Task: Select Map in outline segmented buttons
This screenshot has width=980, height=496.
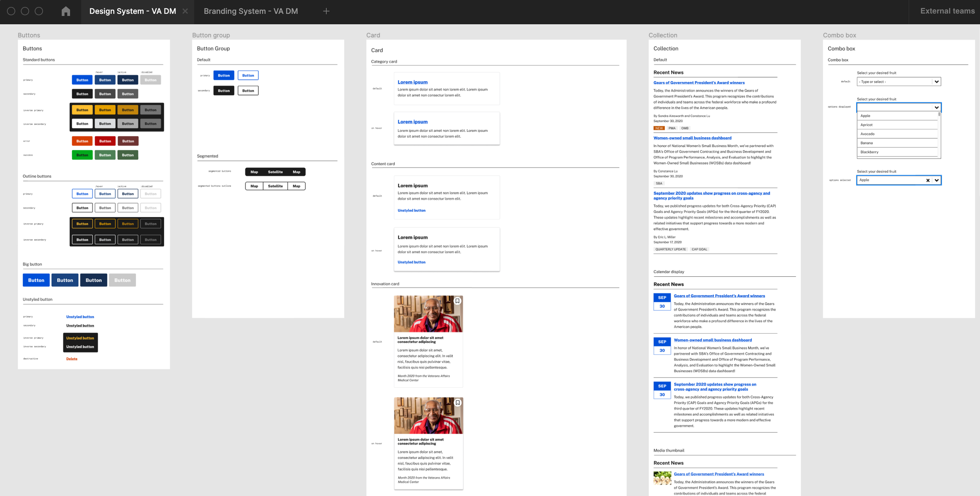Action: pyautogui.click(x=254, y=186)
